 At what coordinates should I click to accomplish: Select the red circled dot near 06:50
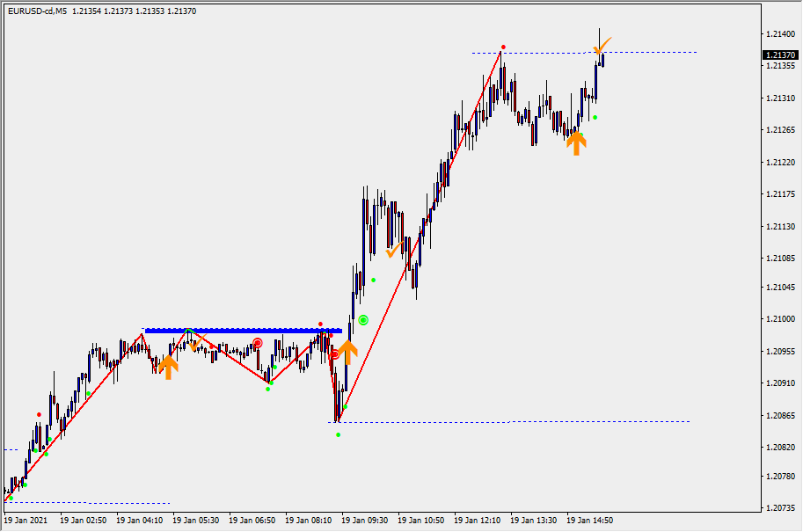258,343
